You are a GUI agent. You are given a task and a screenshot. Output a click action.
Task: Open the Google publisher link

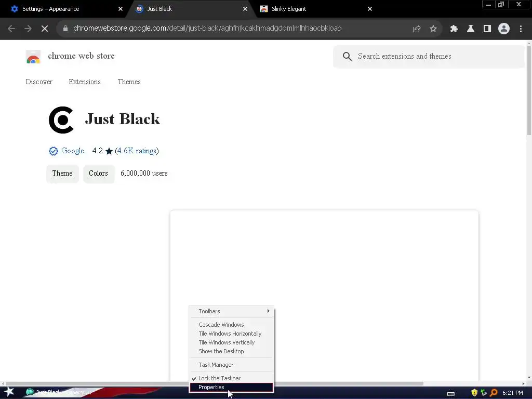point(73,151)
